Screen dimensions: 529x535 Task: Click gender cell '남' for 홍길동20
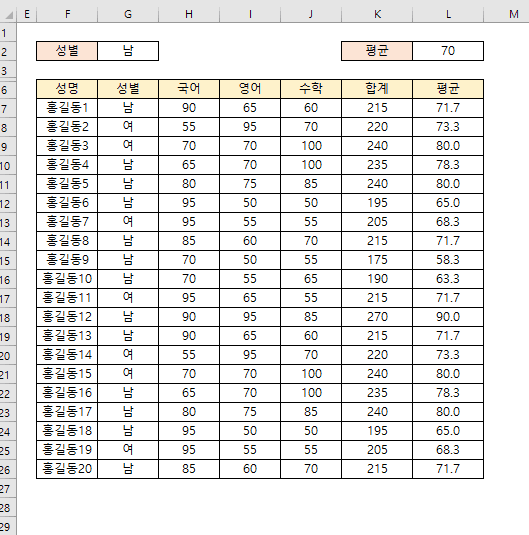coord(128,469)
